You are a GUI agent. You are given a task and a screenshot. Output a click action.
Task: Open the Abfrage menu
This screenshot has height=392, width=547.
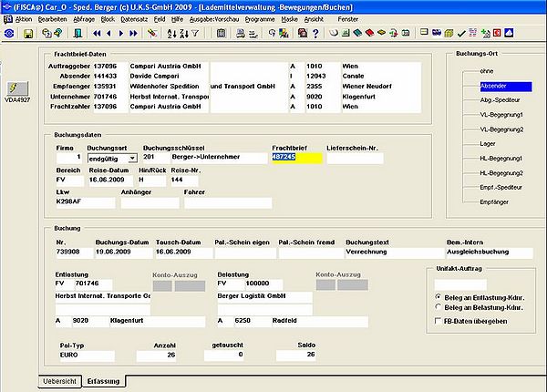(x=84, y=19)
